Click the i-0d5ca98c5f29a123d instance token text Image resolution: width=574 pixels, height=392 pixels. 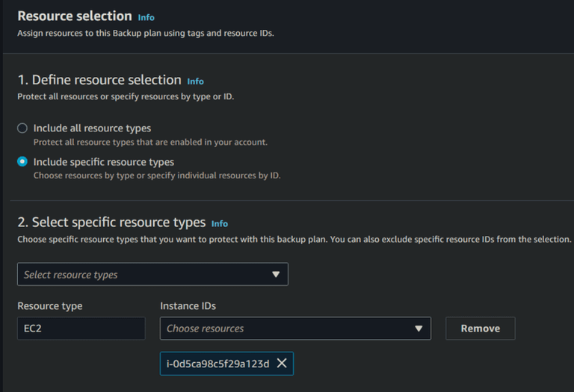click(x=217, y=364)
